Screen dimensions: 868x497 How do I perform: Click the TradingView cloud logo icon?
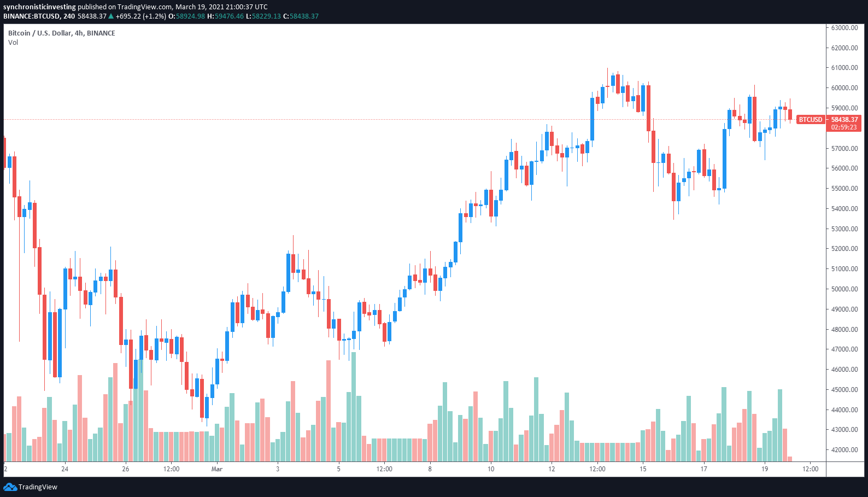click(10, 487)
